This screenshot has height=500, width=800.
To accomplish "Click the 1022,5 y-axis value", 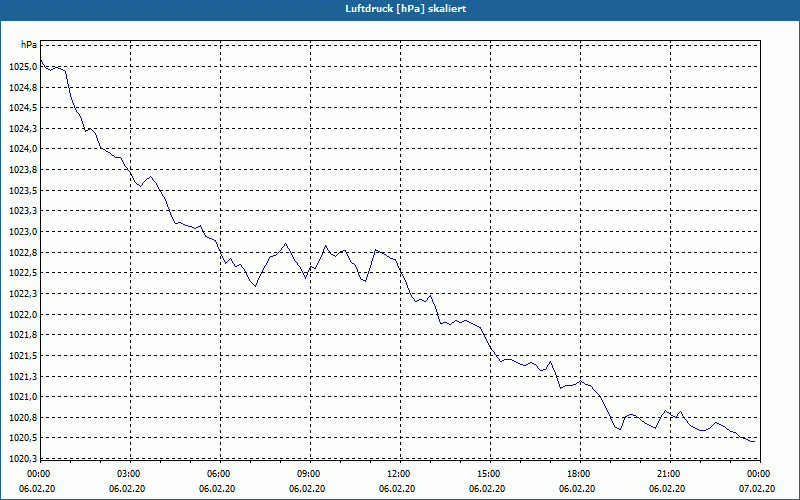I will point(23,273).
